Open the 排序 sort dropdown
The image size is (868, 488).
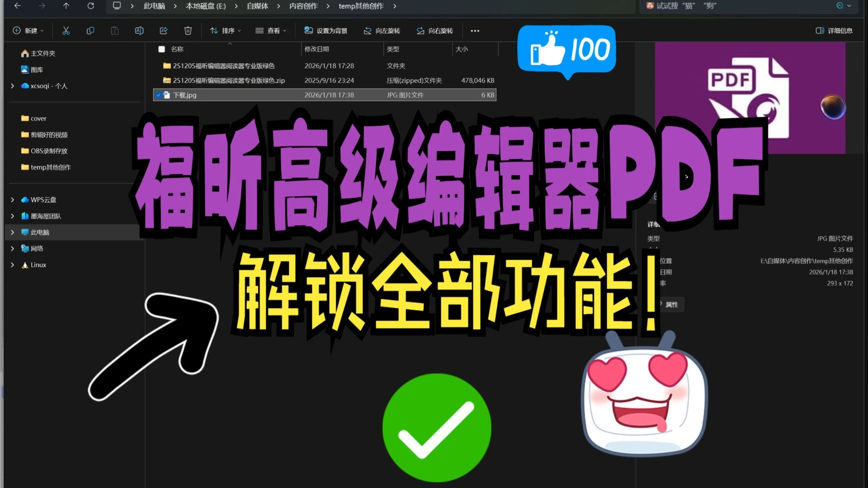pos(226,31)
